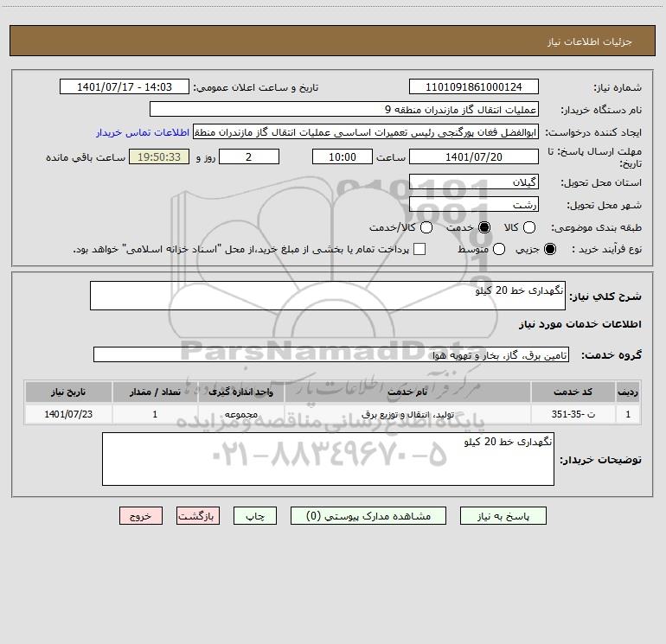Click the تعداد / مقدار column header
This screenshot has height=644, width=666.
155,392
